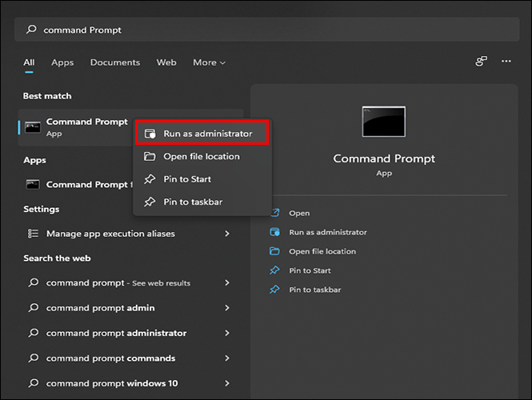Switch to the Documents filter tab
The height and width of the screenshot is (400, 532).
[114, 62]
